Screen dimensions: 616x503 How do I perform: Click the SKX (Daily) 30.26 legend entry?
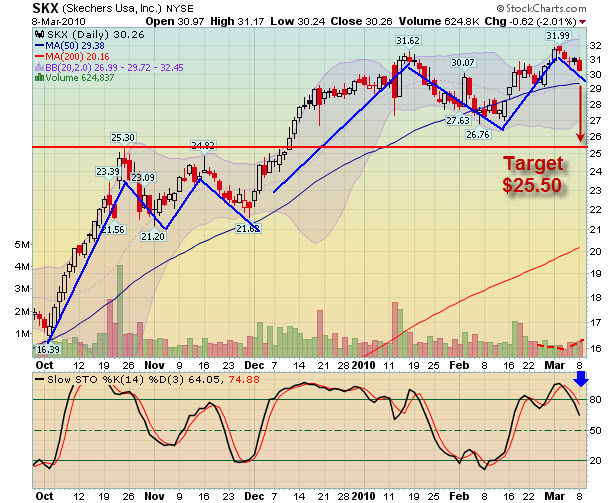95,35
